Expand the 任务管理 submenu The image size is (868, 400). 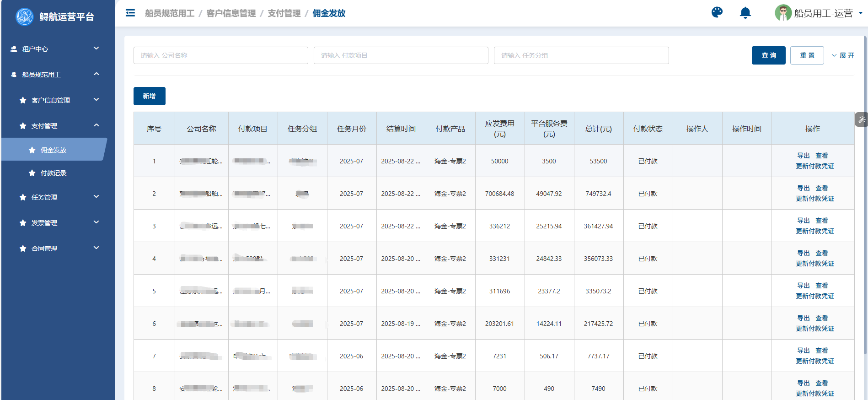[96, 197]
